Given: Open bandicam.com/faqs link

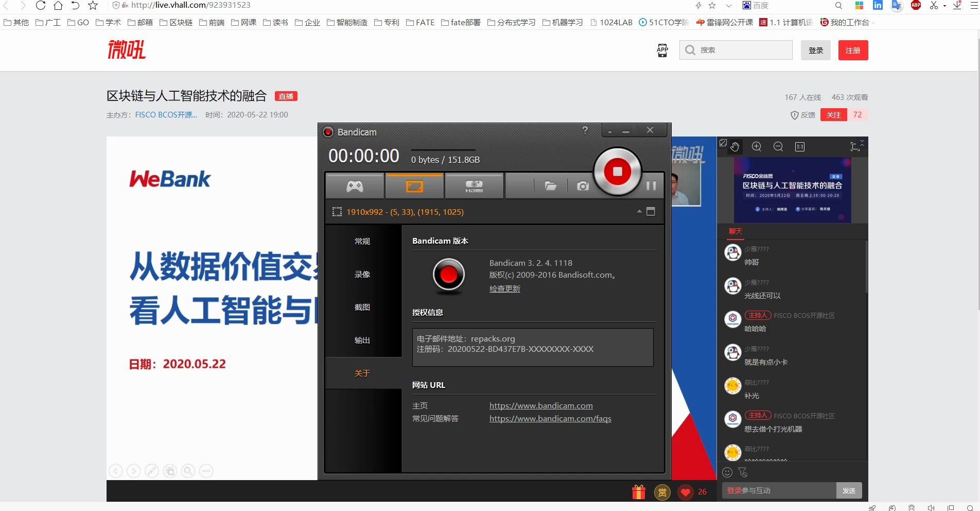Looking at the screenshot, I should coord(550,418).
